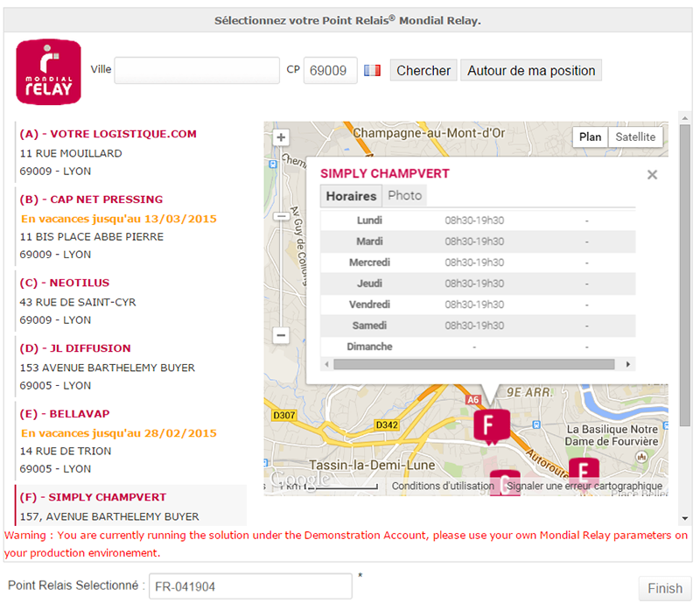Click the Chercher button
This screenshot has height=610, width=700.
point(423,71)
